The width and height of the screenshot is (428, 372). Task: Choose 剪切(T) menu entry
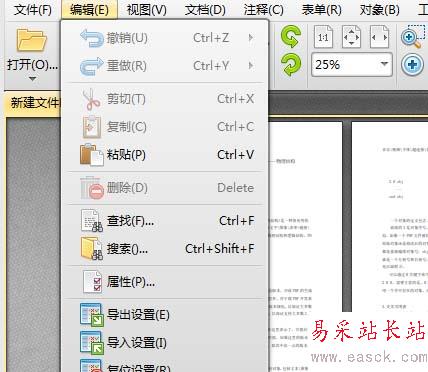click(x=165, y=99)
